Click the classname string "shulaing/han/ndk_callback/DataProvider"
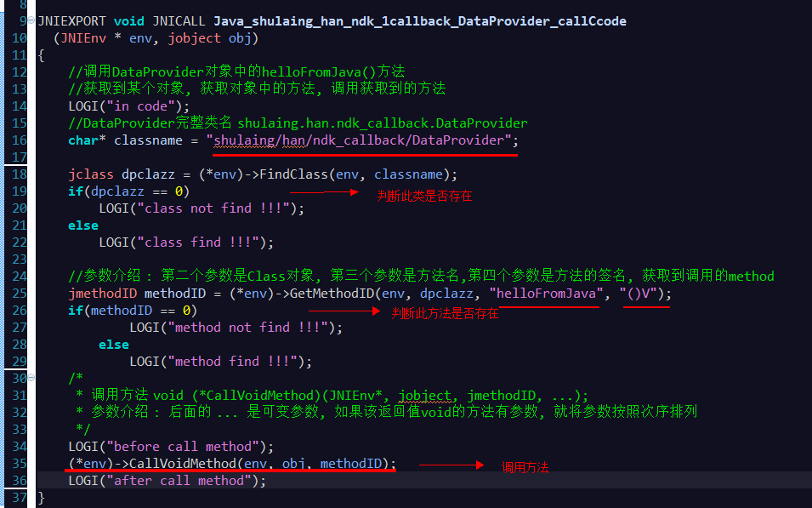 (x=359, y=140)
